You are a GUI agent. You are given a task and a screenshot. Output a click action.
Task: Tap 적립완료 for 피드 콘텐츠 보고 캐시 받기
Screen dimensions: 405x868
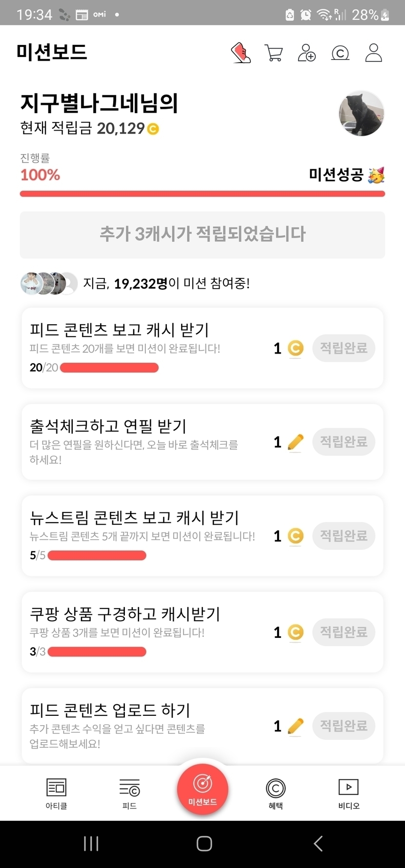coord(344,348)
